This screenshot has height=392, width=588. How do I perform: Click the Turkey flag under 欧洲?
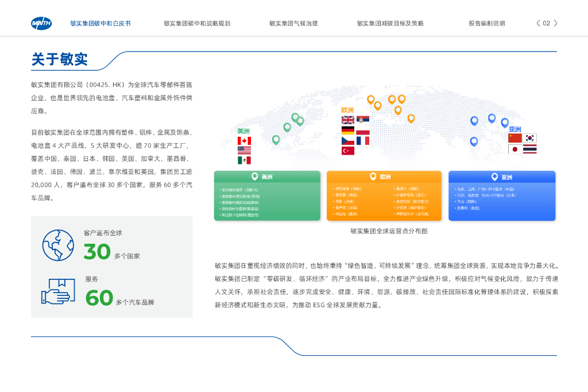(348, 151)
